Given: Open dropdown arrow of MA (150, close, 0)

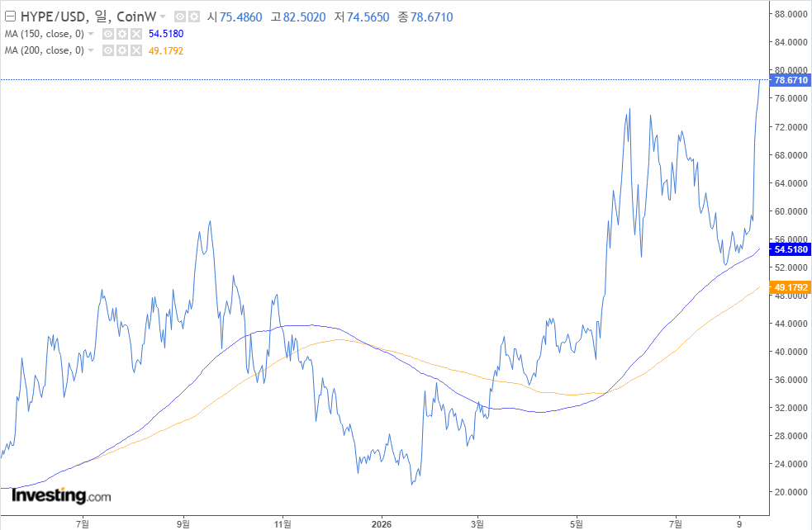Looking at the screenshot, I should (91, 34).
